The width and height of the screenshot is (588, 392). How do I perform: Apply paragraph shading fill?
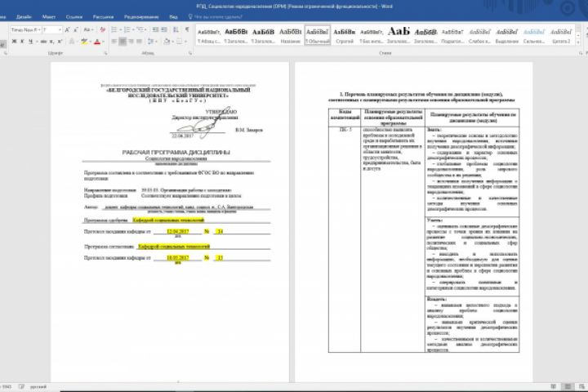[x=167, y=42]
